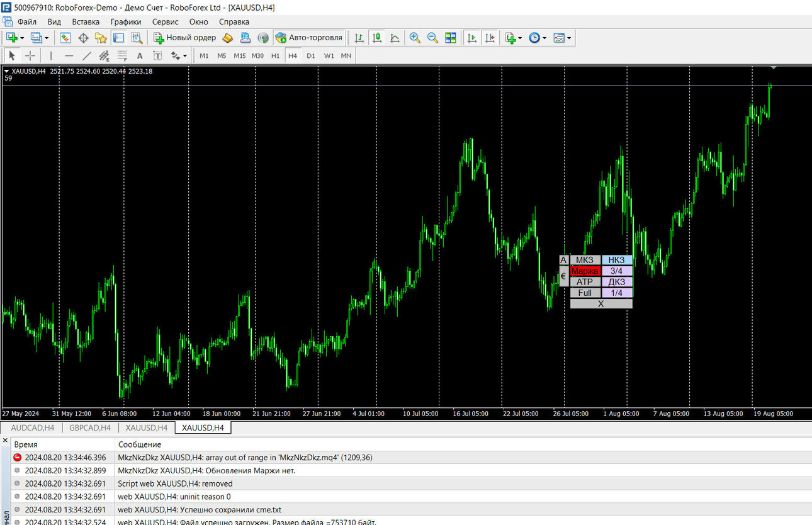This screenshot has height=525, width=812.
Task: Select the crosshair tool
Action: pyautogui.click(x=30, y=55)
